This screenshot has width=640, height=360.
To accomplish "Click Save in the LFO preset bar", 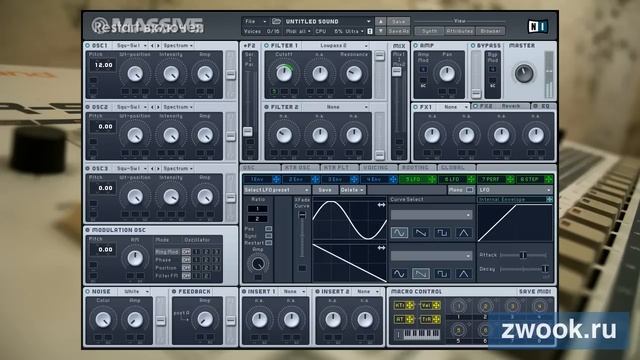I will (x=325, y=190).
